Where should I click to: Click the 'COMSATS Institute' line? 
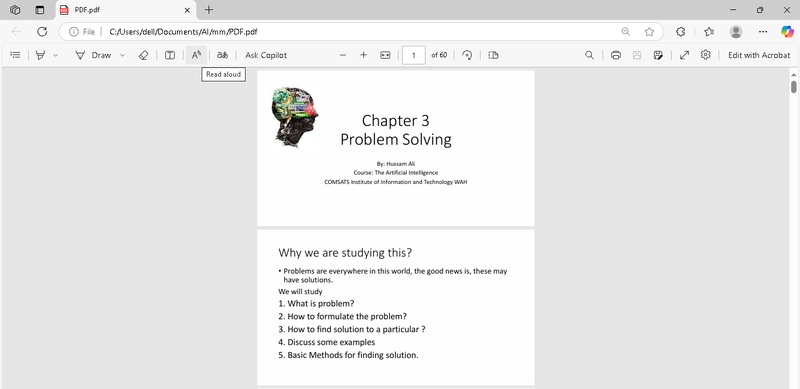point(396,181)
